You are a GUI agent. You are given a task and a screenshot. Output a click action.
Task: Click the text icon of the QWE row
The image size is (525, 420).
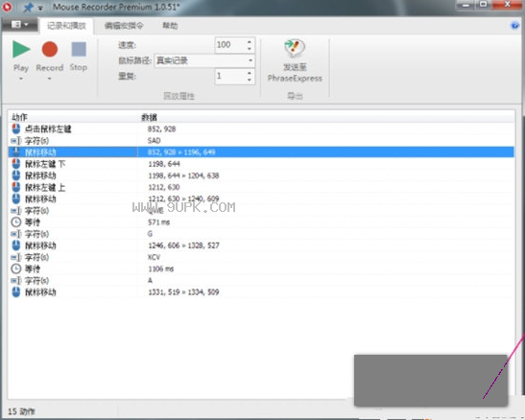click(x=16, y=211)
